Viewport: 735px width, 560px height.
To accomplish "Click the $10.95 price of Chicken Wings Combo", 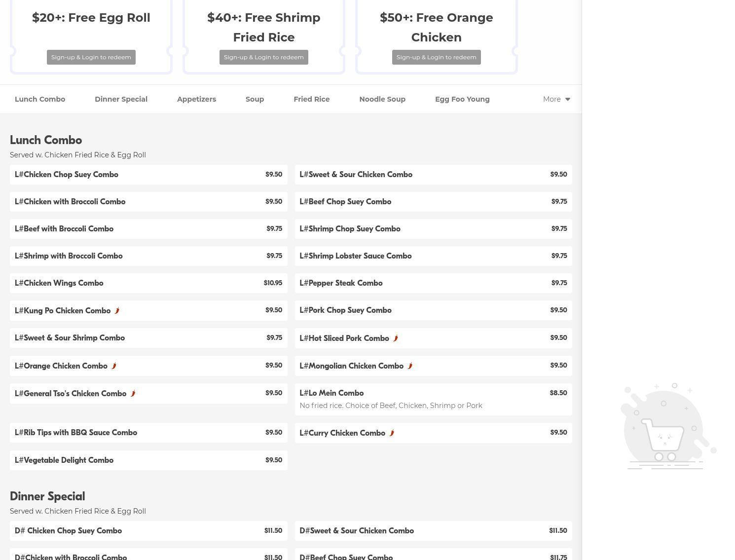I will [273, 283].
